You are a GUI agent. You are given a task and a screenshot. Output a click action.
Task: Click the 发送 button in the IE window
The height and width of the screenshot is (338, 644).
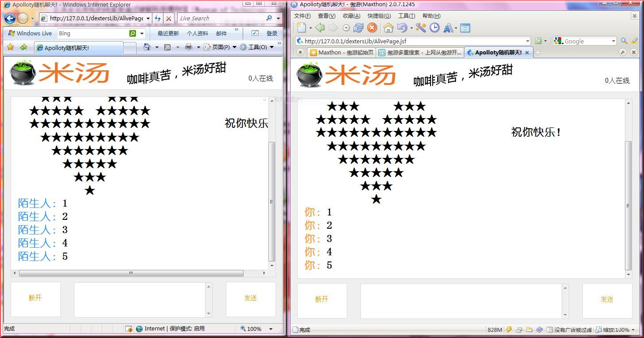(x=250, y=299)
